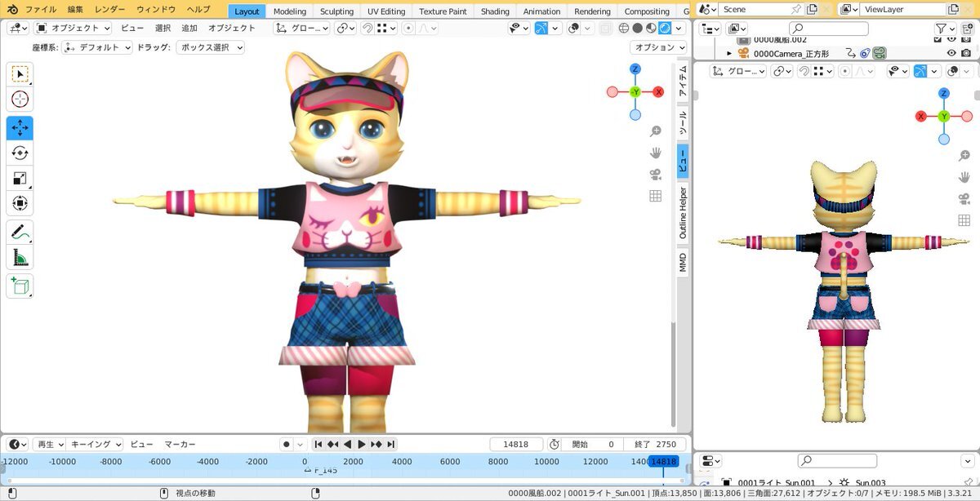
Task: Click the blue Z axis on the main viewport gizmo
Action: 635,69
